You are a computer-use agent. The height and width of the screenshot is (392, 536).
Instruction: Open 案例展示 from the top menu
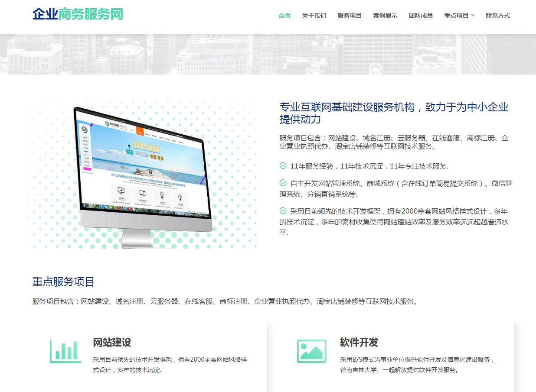(x=385, y=16)
